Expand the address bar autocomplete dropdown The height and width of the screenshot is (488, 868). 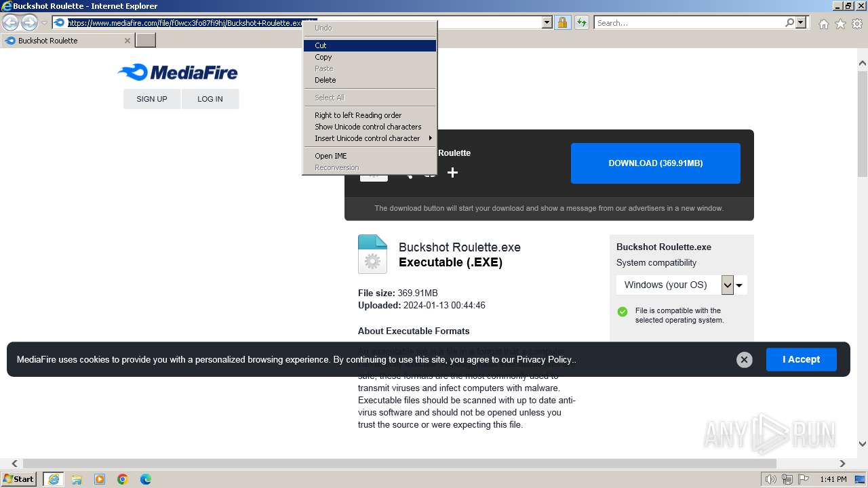click(547, 22)
